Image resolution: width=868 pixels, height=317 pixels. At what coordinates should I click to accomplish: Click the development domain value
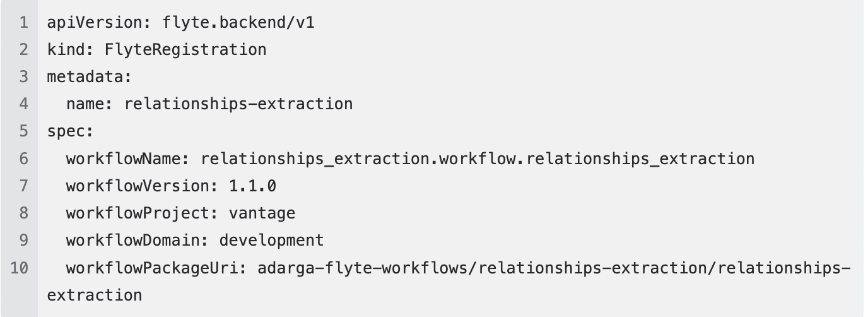click(271, 241)
